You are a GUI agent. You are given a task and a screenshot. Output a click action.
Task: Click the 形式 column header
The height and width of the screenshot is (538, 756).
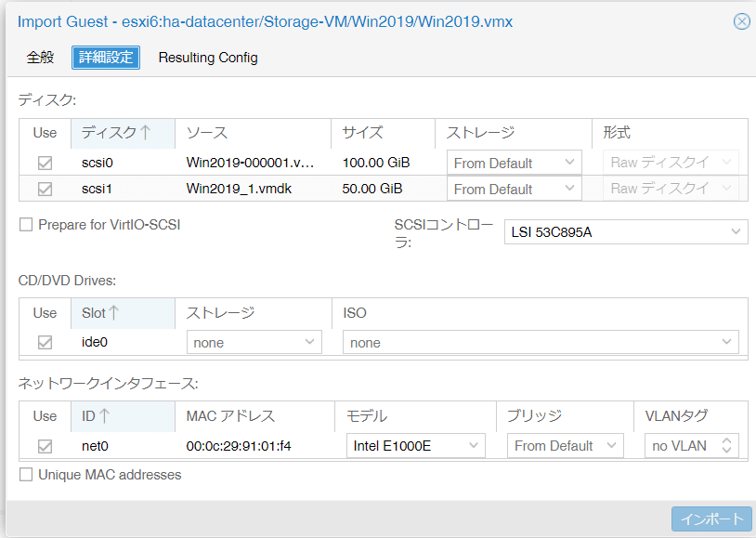pyautogui.click(x=670, y=133)
